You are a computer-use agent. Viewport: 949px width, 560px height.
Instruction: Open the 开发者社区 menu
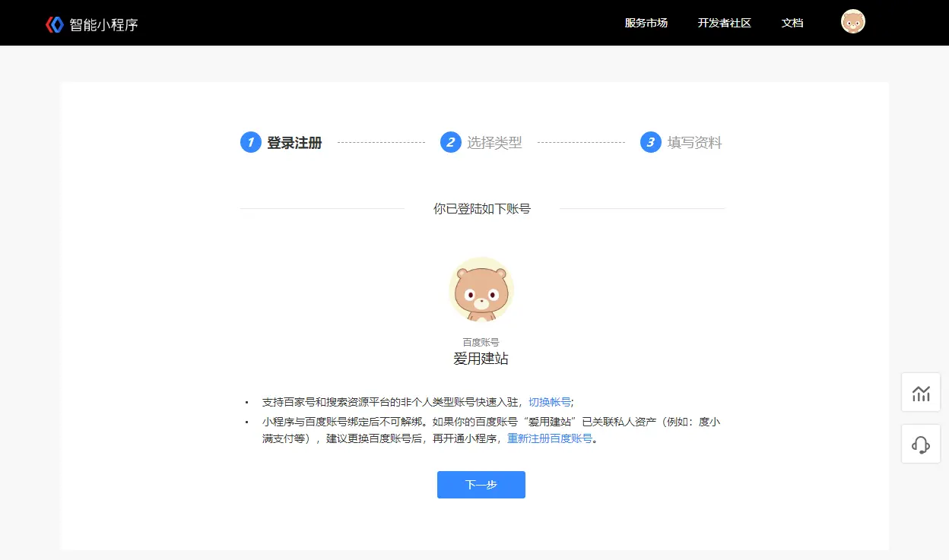pyautogui.click(x=724, y=23)
